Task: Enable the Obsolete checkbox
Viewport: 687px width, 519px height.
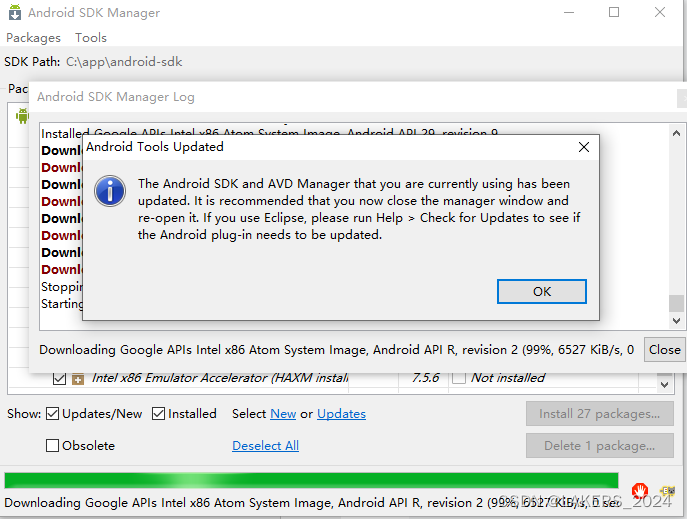Action: click(x=52, y=445)
